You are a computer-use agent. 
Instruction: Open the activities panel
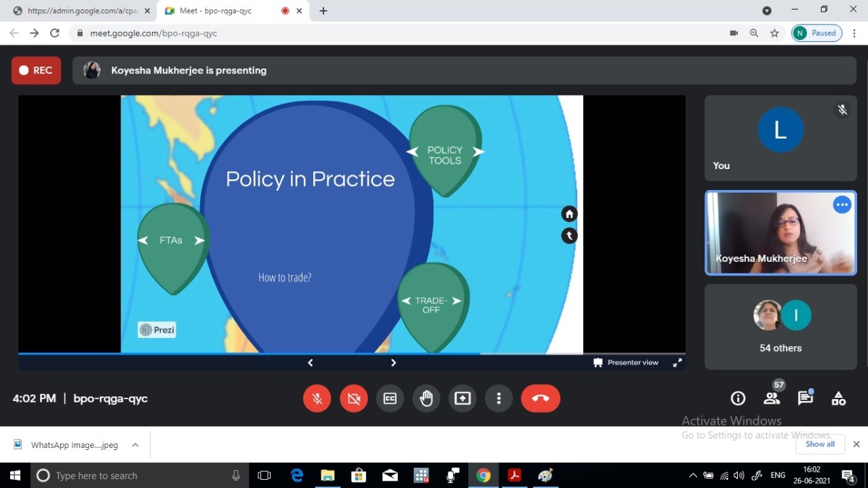click(x=839, y=398)
